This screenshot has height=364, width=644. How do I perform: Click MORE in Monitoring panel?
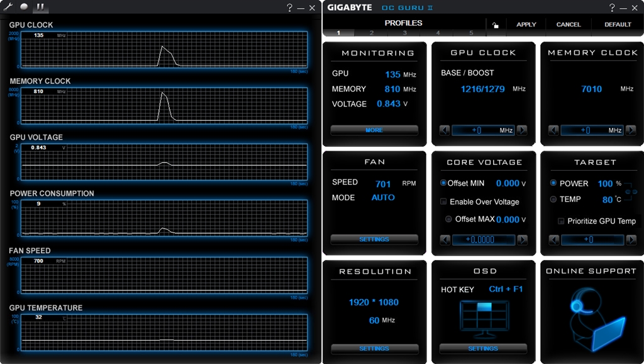tap(374, 130)
